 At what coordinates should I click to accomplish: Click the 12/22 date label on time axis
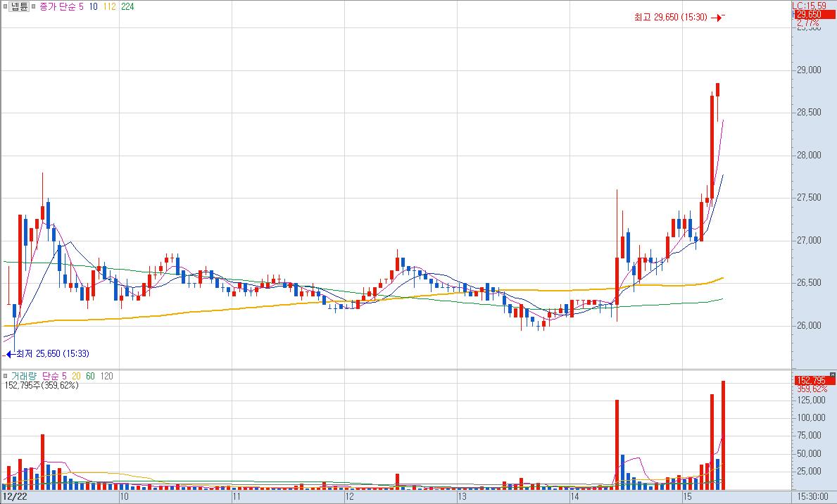(x=15, y=497)
